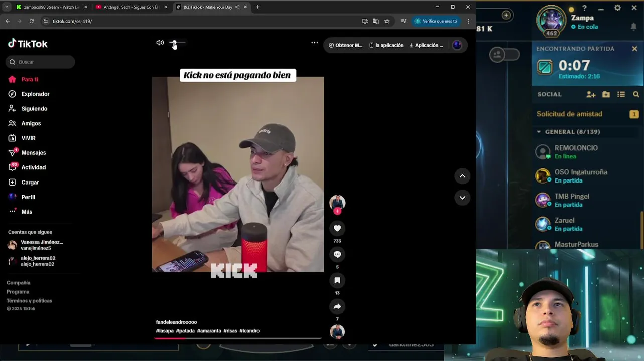The width and height of the screenshot is (644, 361).
Task: Open the media control icon in the Chrome toolbar
Action: click(403, 21)
